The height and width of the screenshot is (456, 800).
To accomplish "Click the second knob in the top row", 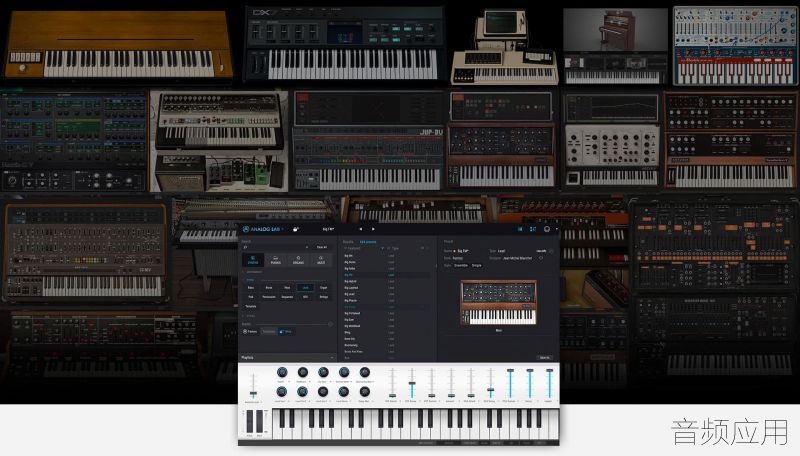I will [x=303, y=372].
